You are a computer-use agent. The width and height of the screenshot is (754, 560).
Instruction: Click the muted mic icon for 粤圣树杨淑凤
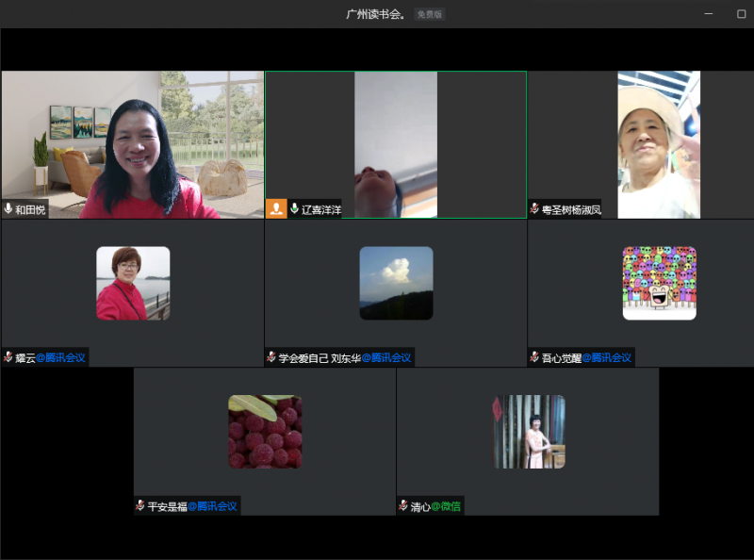point(534,209)
